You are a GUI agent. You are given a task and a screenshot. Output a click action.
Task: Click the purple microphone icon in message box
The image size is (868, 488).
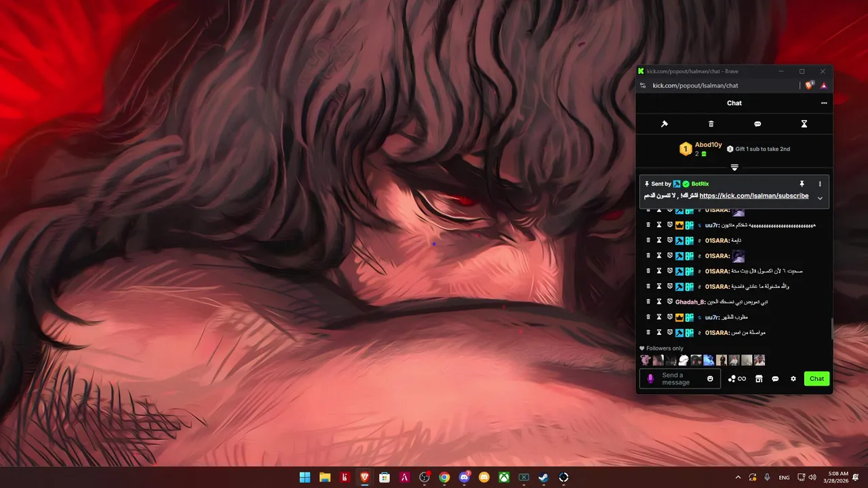[x=650, y=379]
